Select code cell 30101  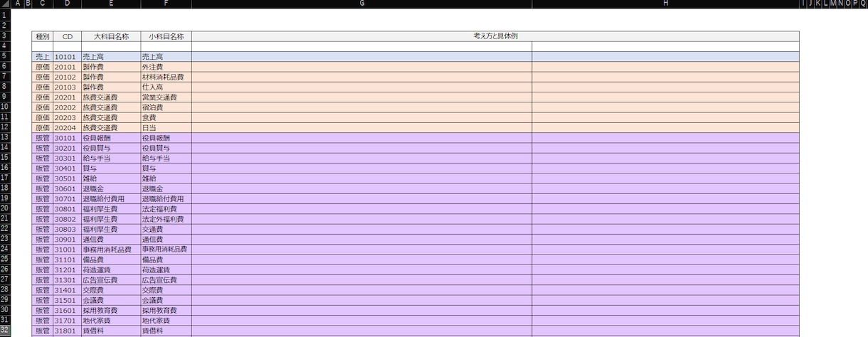pyautogui.click(x=67, y=138)
